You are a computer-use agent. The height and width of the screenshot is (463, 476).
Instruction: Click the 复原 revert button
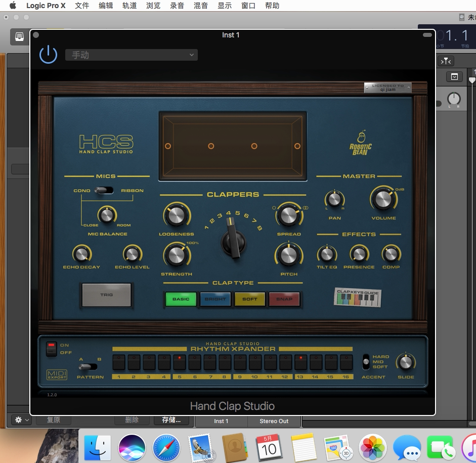[54, 420]
